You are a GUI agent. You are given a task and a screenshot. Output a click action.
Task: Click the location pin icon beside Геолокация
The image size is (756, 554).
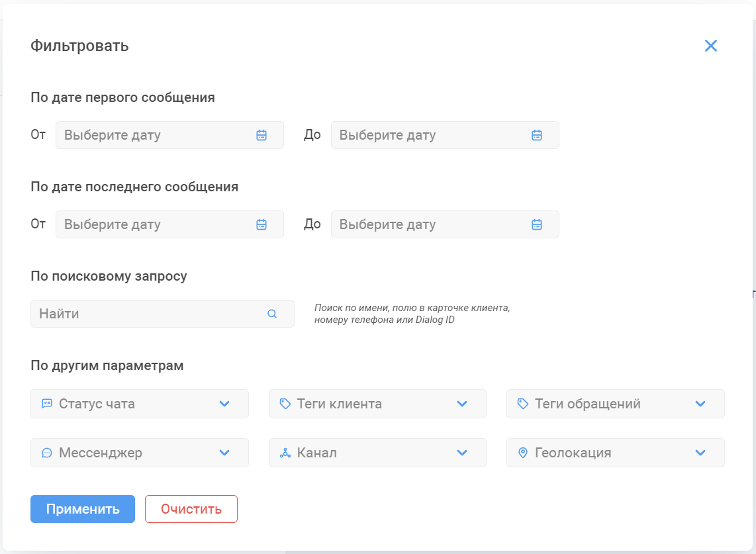coord(522,452)
